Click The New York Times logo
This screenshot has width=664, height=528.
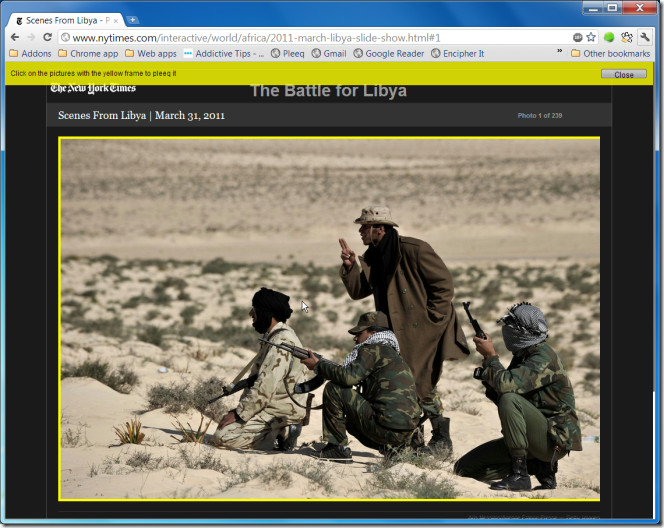pos(93,88)
